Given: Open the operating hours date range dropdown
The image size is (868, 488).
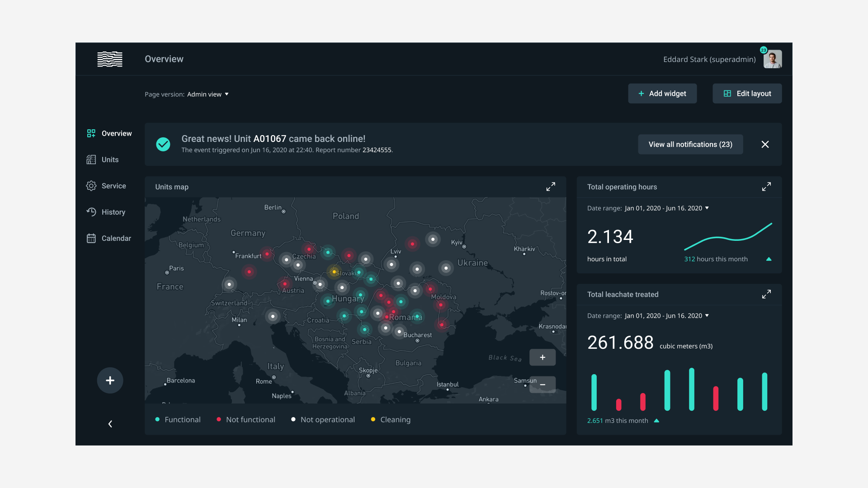Looking at the screenshot, I should click(666, 208).
